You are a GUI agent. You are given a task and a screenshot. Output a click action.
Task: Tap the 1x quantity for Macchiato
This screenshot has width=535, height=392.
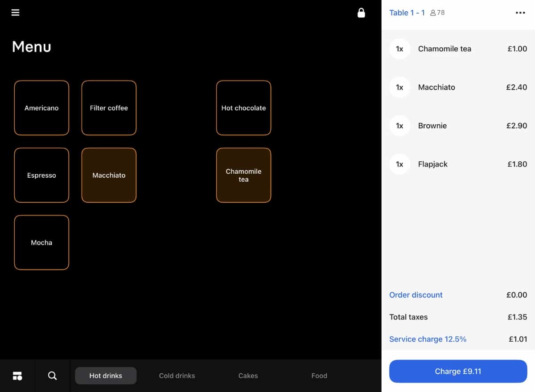coord(399,87)
